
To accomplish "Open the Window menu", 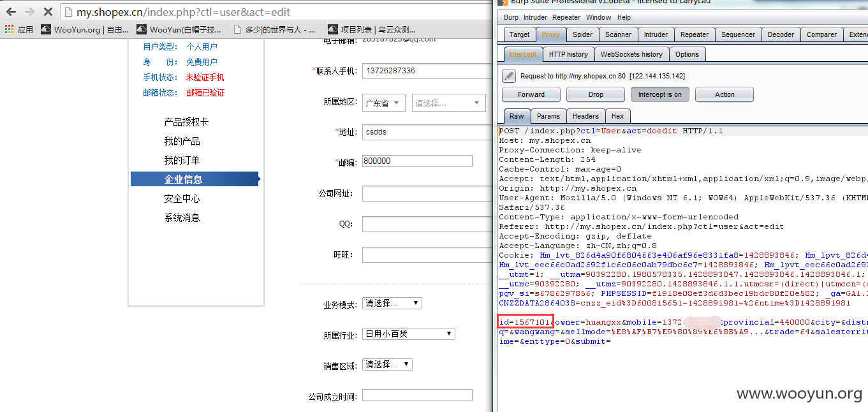I will click(598, 17).
